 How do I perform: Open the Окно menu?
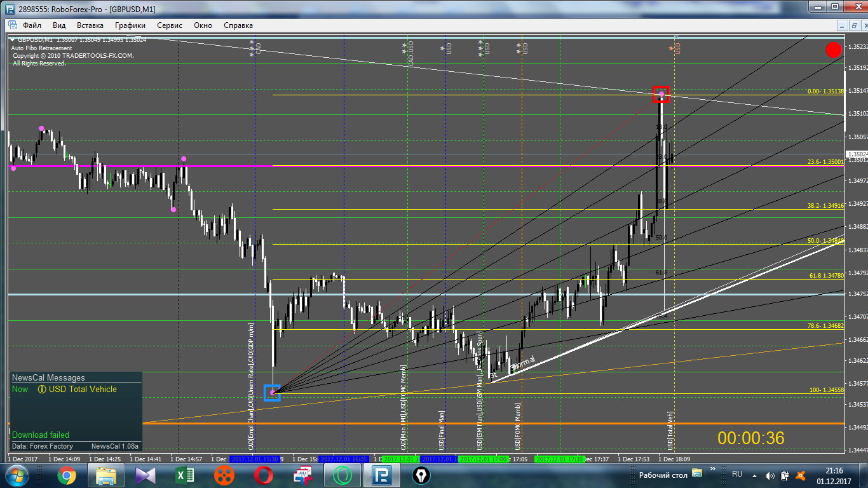(203, 25)
